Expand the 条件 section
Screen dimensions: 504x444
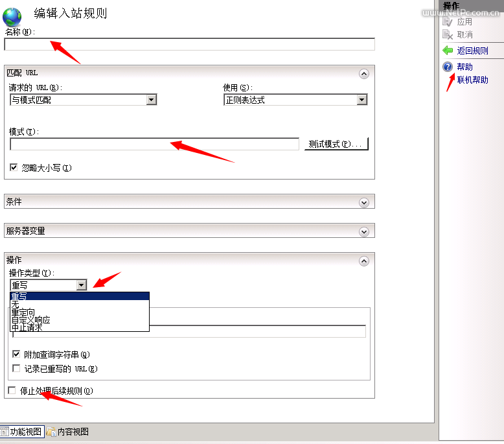click(364, 202)
